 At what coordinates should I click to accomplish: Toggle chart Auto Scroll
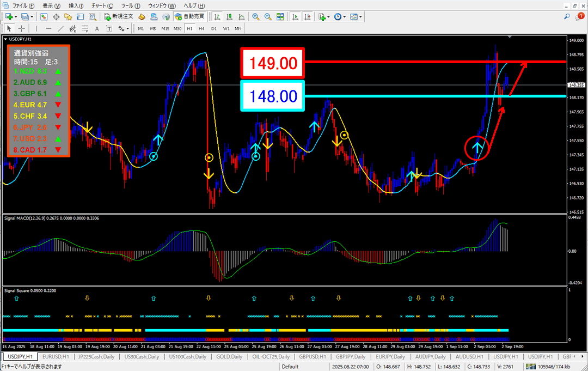[x=295, y=17]
